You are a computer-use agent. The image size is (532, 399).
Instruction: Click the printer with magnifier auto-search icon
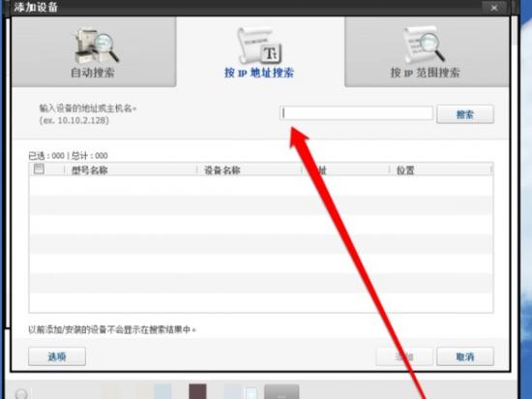click(x=97, y=46)
